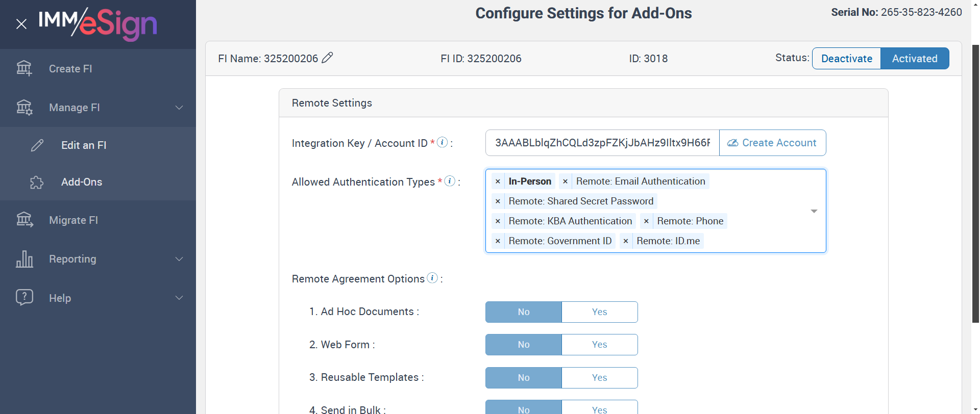Click the pencil icon beside FI Name
Viewport: 980px width, 414px height.
[x=327, y=58]
